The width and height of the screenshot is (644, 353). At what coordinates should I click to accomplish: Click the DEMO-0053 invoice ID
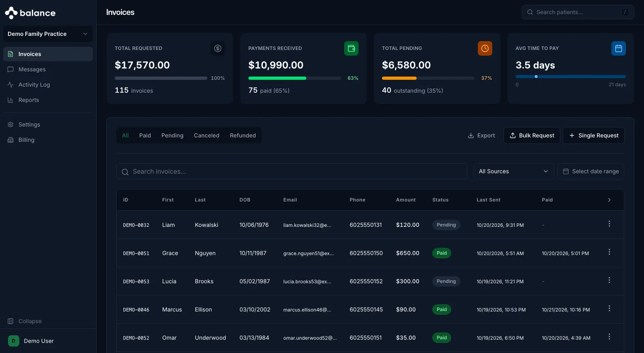click(136, 282)
